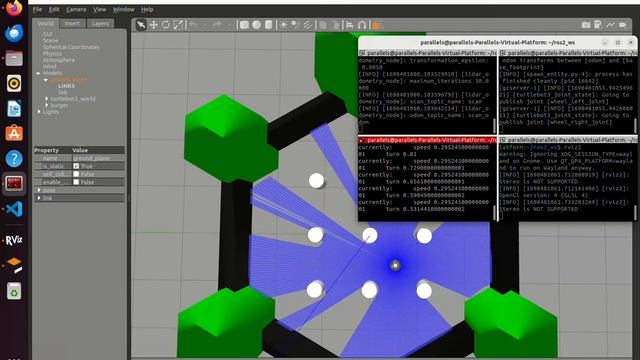Open undo history dropdown arrow

(205, 25)
